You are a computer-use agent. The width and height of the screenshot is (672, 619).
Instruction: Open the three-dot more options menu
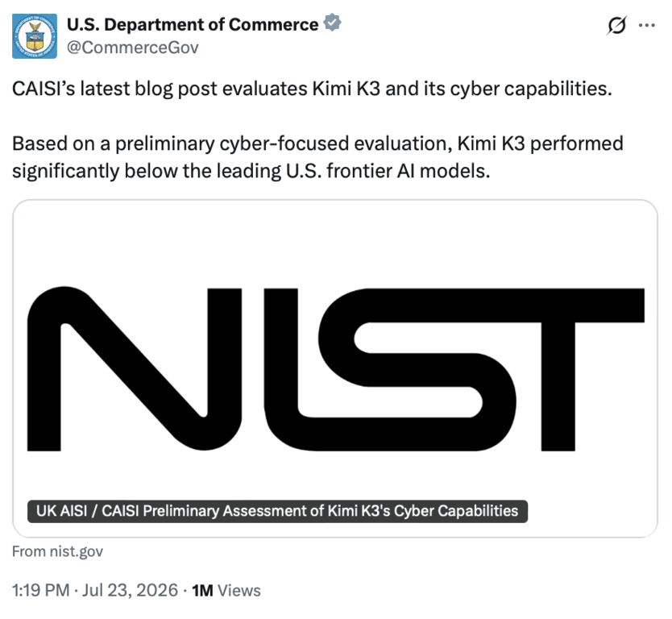tap(647, 25)
